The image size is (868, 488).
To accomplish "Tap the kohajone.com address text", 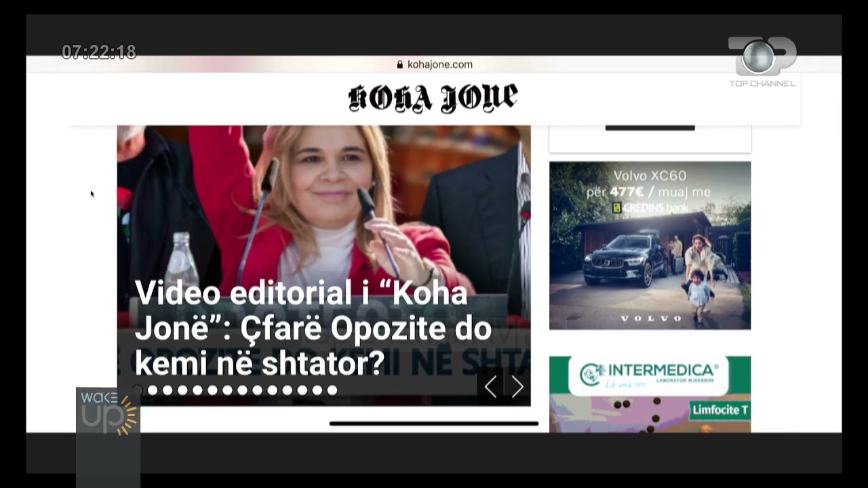I will coord(440,64).
